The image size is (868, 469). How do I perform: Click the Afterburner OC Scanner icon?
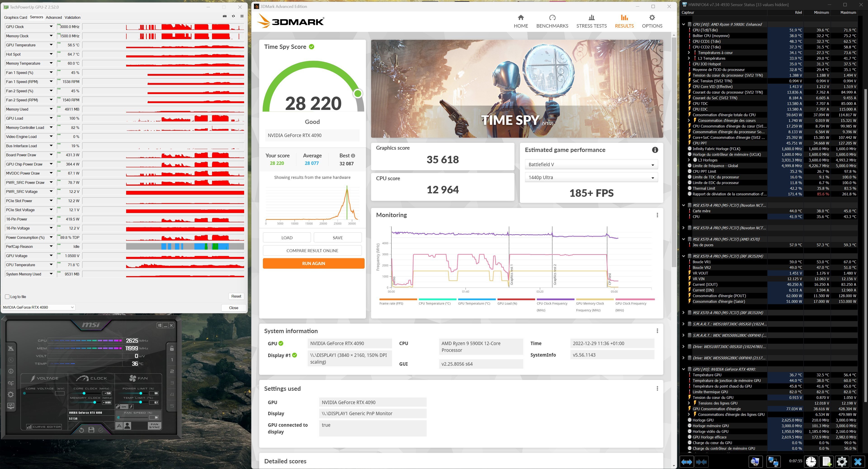coord(11,383)
